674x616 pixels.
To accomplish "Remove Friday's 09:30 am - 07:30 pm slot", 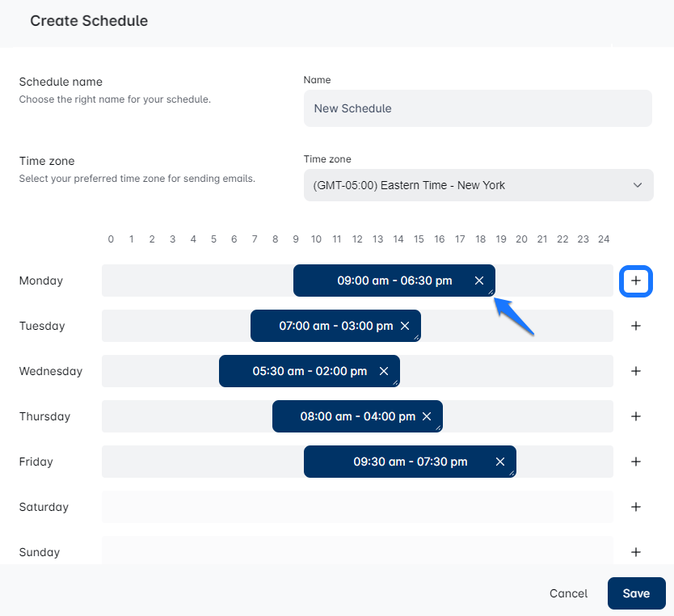I will pyautogui.click(x=500, y=462).
